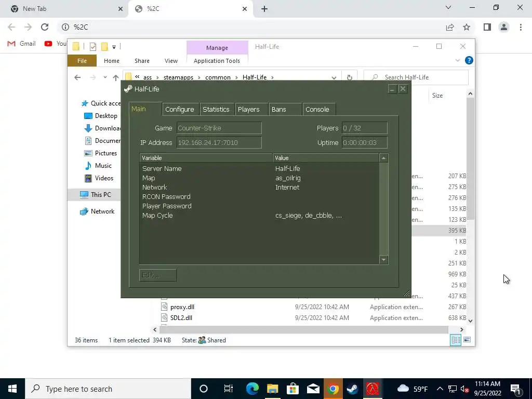Viewport: 532px width, 399px height.
Task: Click the Size column header
Action: click(x=437, y=96)
